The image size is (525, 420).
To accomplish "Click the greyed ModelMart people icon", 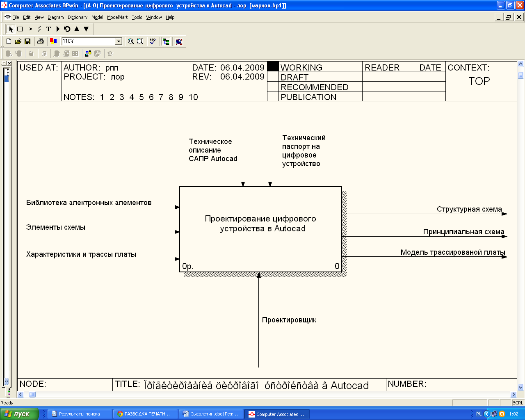I will [x=110, y=53].
